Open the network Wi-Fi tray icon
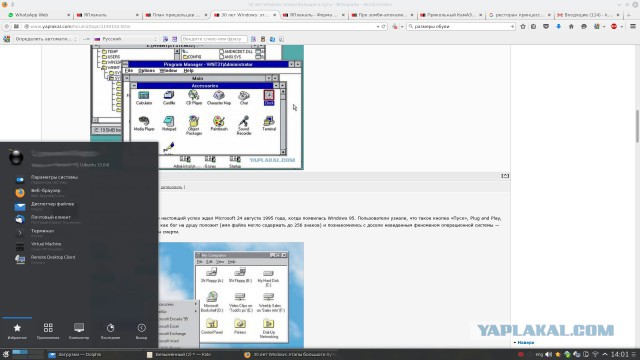 tap(595, 354)
